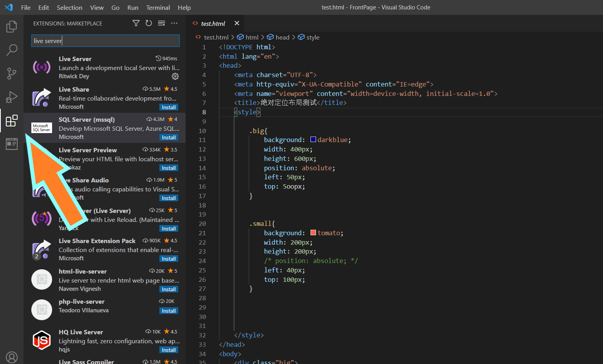Open the Explorer view in activity bar
The image size is (603, 364).
(12, 27)
